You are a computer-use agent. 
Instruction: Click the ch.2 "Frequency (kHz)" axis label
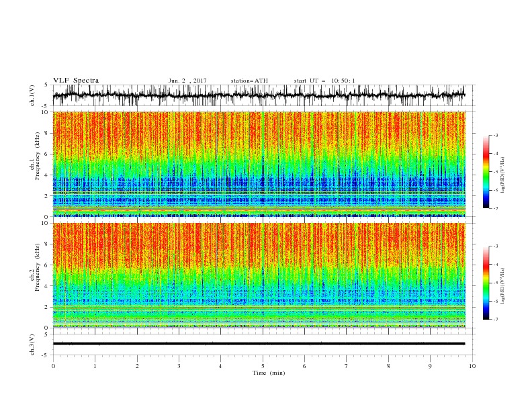tap(38, 267)
